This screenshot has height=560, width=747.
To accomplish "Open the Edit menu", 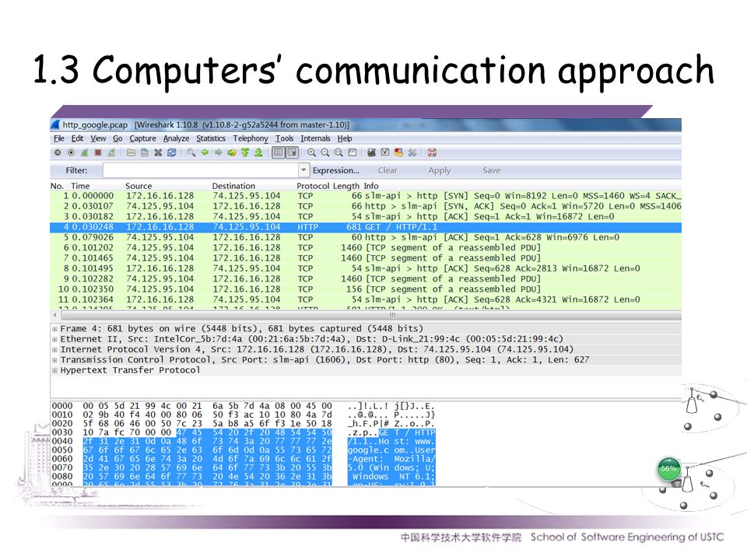I will coord(77,138).
